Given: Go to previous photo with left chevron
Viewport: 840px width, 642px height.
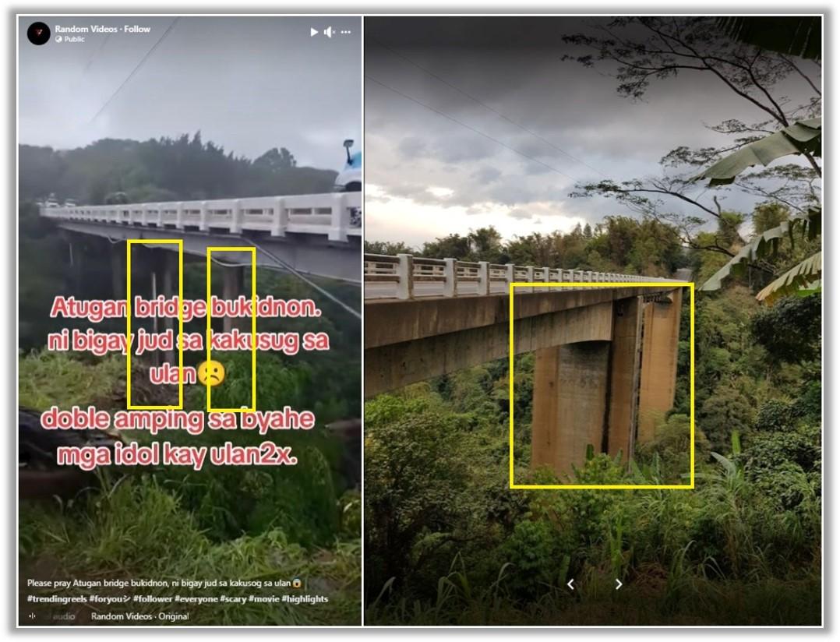Looking at the screenshot, I should point(570,584).
